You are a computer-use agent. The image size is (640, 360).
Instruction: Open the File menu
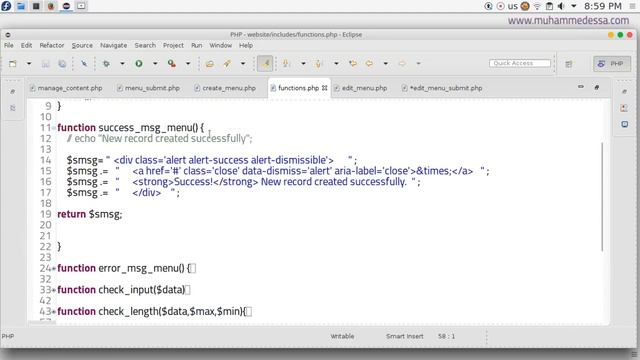tap(9, 45)
